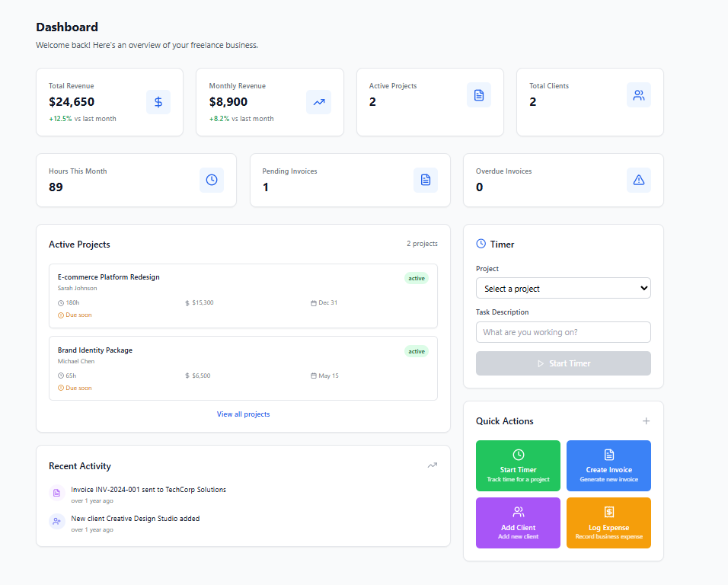Click the warning triangle in Overdue Invoices card

[x=639, y=180]
